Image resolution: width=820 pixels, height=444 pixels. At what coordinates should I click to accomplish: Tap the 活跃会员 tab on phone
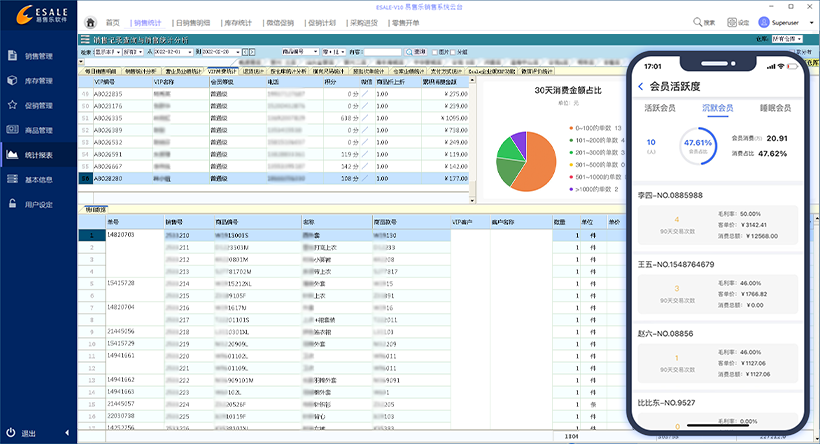pos(660,107)
